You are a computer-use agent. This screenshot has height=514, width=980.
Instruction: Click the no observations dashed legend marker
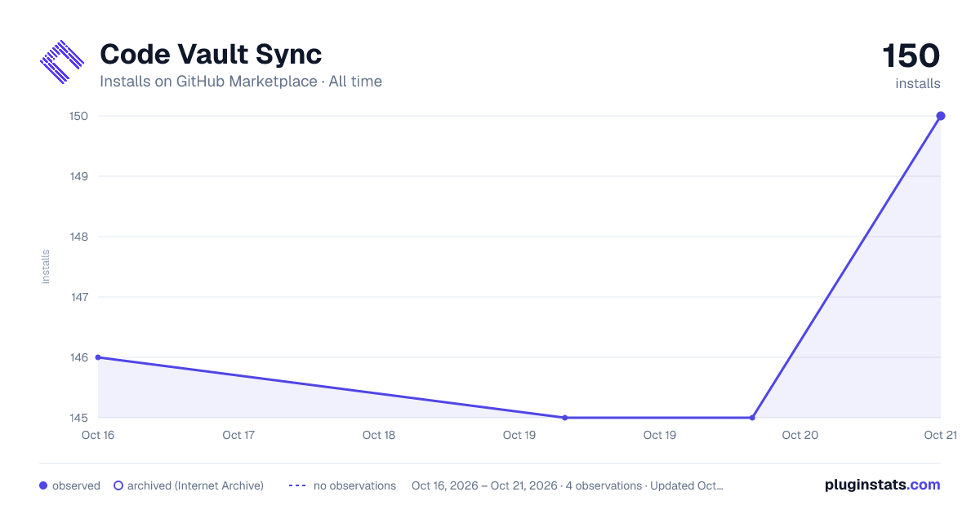click(297, 485)
